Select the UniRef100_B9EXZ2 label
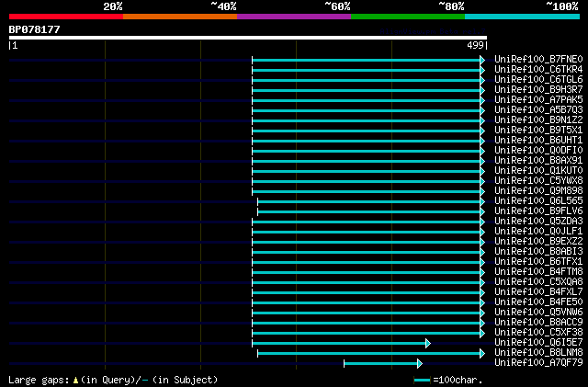 click(538, 242)
